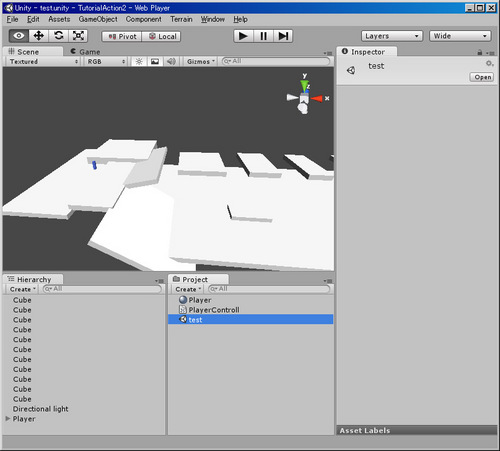Click the Pause button
This screenshot has height=451, width=500.
point(263,36)
